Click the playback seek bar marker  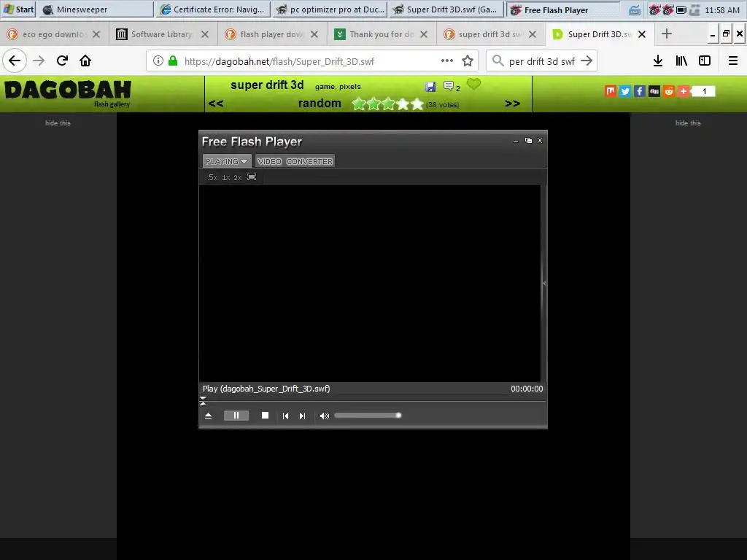click(x=203, y=401)
